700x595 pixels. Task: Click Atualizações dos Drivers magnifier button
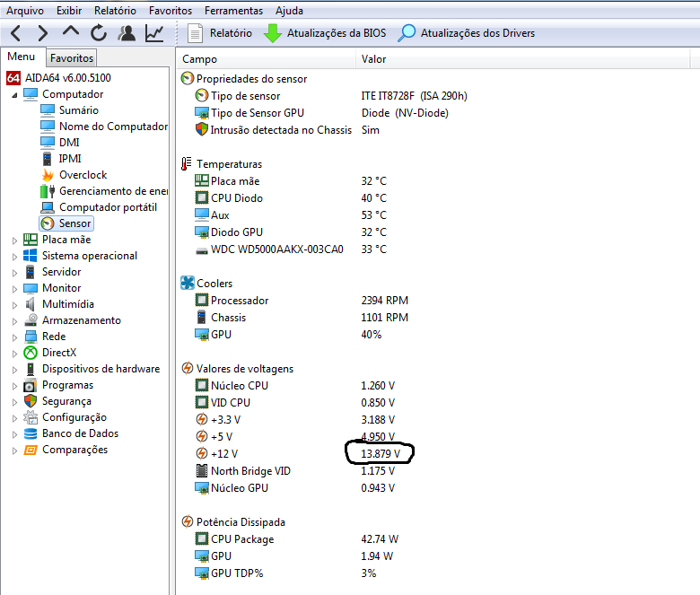pos(407,33)
